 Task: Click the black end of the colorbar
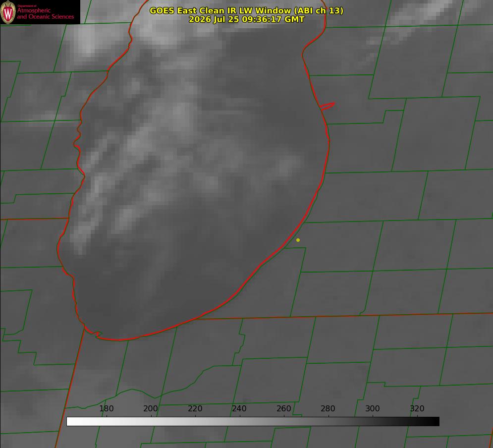(x=435, y=422)
